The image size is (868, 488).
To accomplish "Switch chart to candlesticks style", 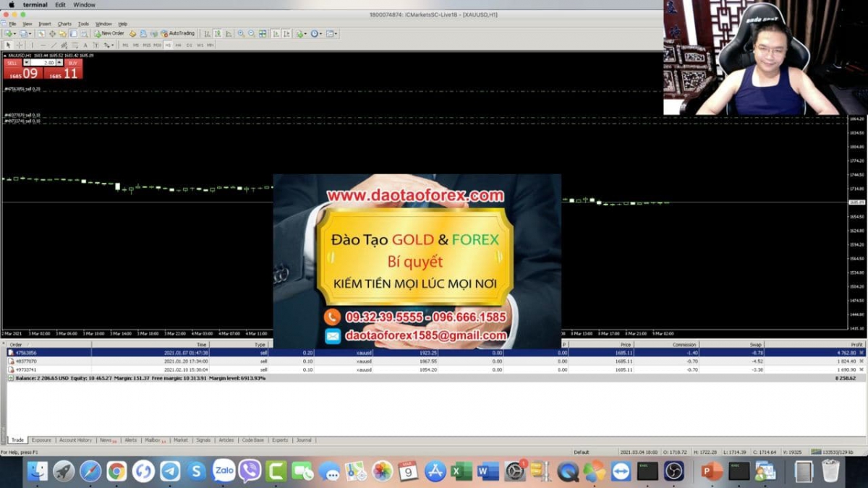I will tap(218, 33).
